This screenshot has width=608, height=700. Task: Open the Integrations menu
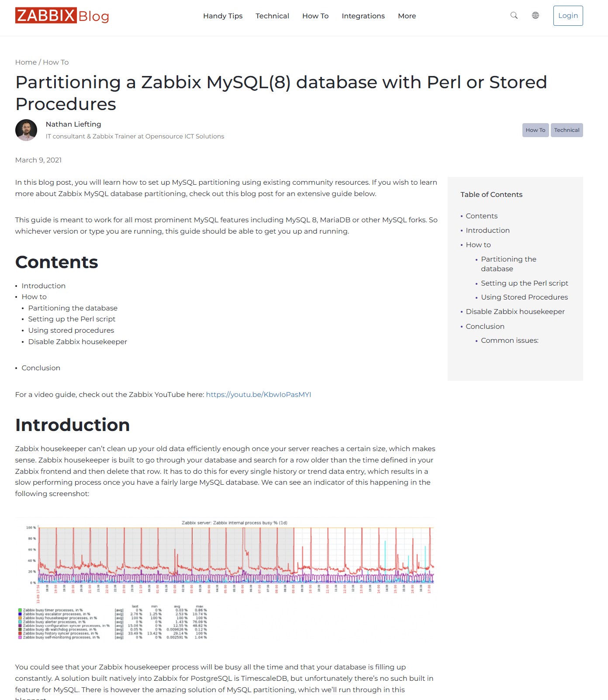(363, 16)
